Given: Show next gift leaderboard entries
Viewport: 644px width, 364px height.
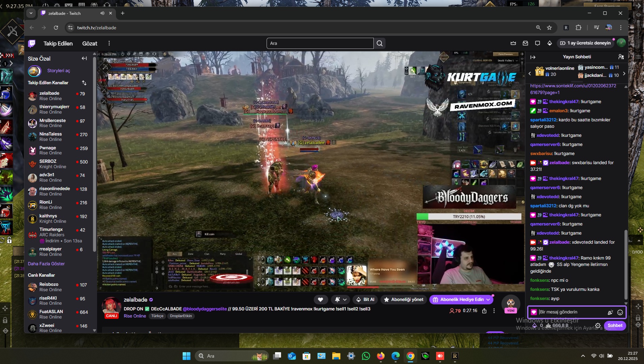Looking at the screenshot, I should pyautogui.click(x=624, y=73).
